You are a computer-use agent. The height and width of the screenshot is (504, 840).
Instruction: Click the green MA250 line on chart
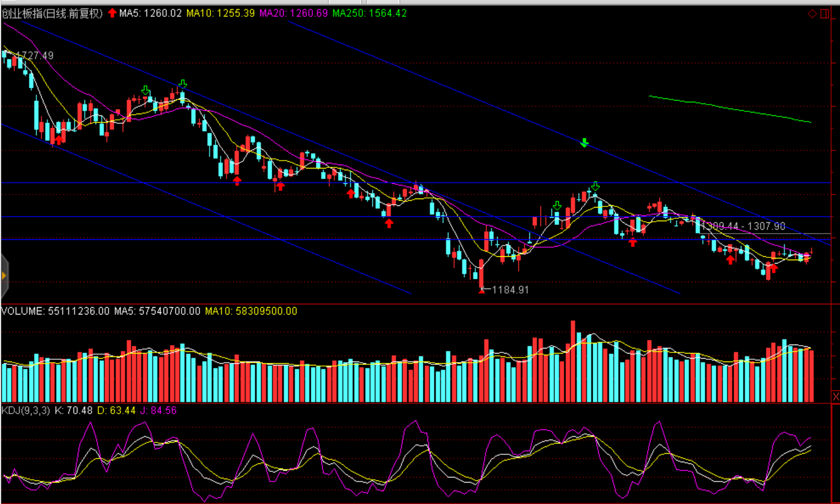coord(730,108)
